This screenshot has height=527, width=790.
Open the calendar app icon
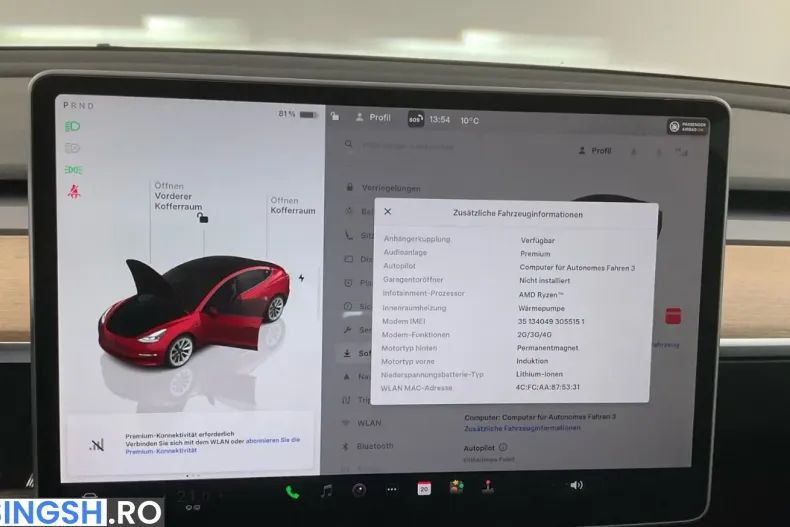424,488
